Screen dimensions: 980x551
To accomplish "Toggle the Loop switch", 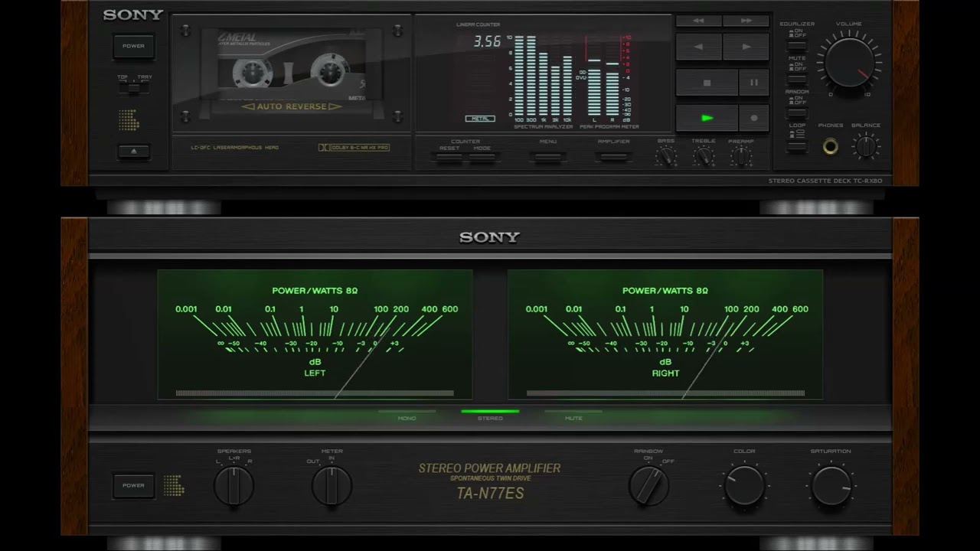I will point(796,146).
